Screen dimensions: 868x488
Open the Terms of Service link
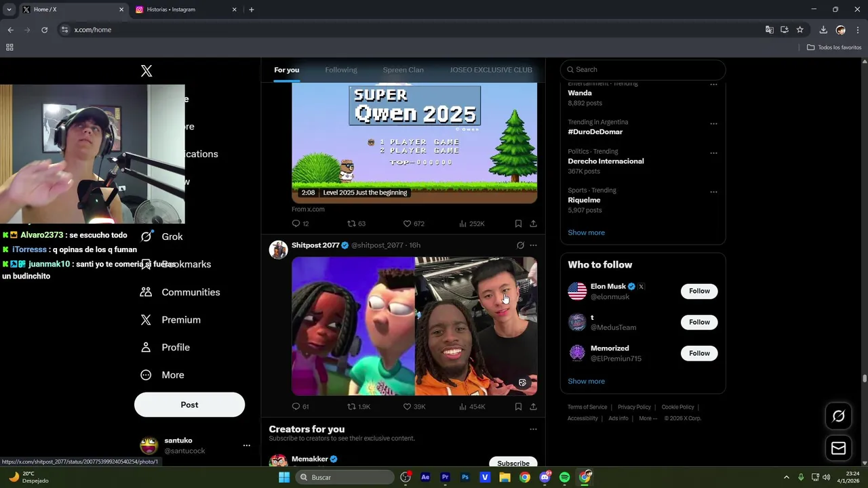(x=587, y=407)
